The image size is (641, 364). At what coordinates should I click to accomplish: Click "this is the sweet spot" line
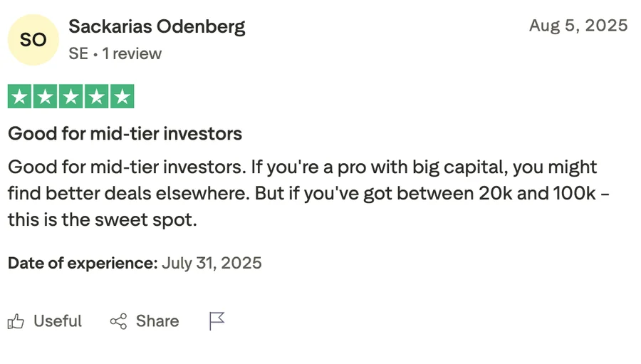(x=101, y=219)
